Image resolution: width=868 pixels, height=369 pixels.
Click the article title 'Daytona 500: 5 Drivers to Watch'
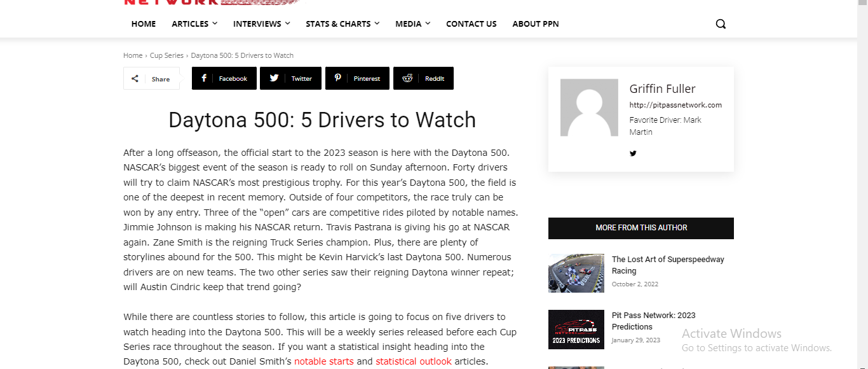[x=322, y=120]
